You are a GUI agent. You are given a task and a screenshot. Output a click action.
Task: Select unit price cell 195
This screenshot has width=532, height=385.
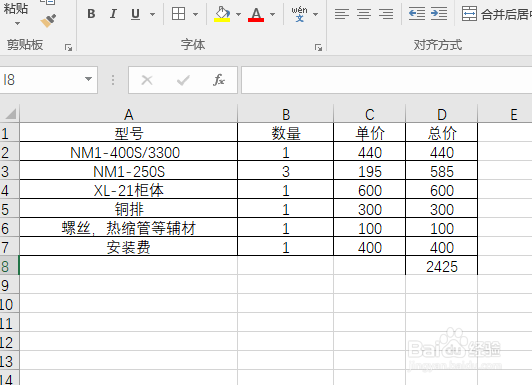click(x=369, y=171)
